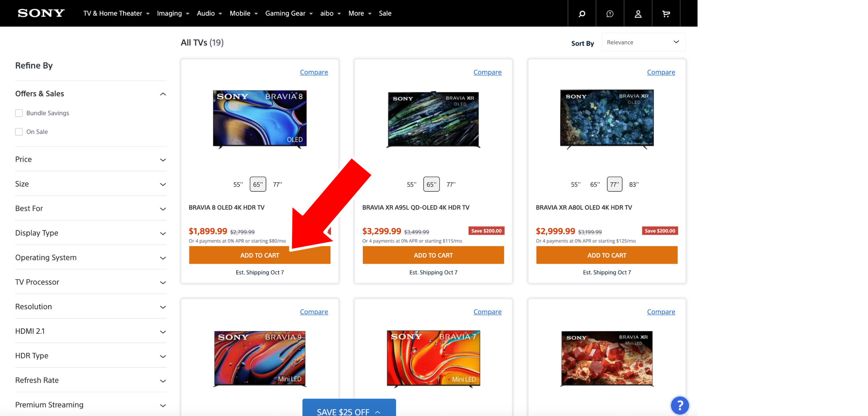Image resolution: width=868 pixels, height=416 pixels.
Task: Click the $2,999.99 sale price
Action: coord(556,231)
